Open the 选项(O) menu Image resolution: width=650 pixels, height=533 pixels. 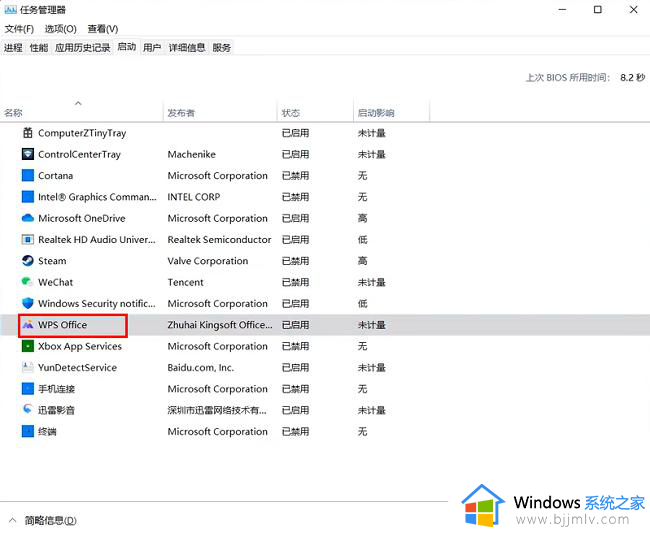(61, 29)
